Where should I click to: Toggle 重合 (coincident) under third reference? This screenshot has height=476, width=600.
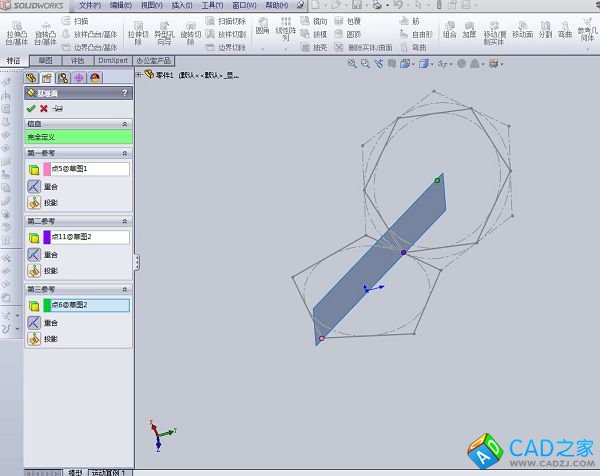click(x=33, y=322)
